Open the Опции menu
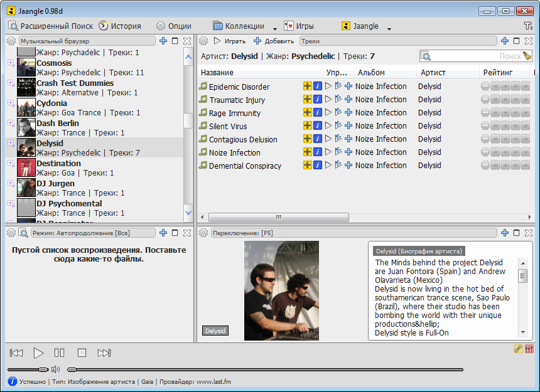Screen dimensions: 540x392 (x=173, y=26)
